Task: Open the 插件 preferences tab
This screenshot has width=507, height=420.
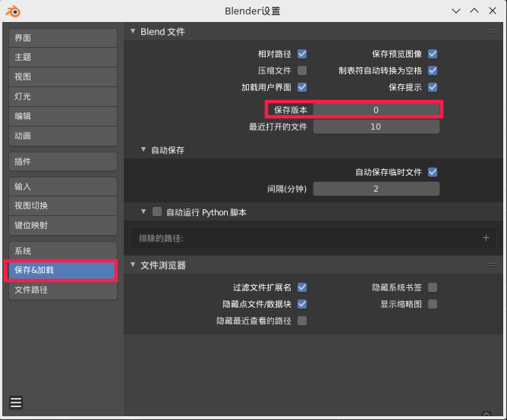Action: pyautogui.click(x=63, y=161)
